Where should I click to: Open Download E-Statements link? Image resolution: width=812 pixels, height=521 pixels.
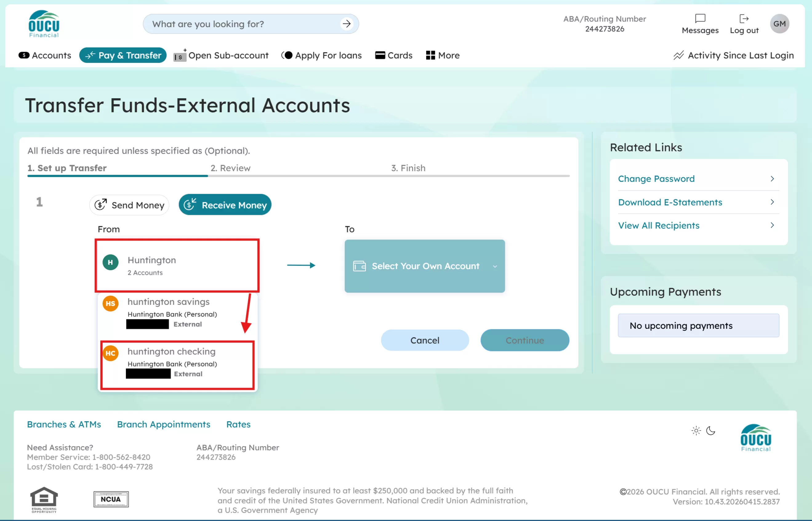point(670,202)
